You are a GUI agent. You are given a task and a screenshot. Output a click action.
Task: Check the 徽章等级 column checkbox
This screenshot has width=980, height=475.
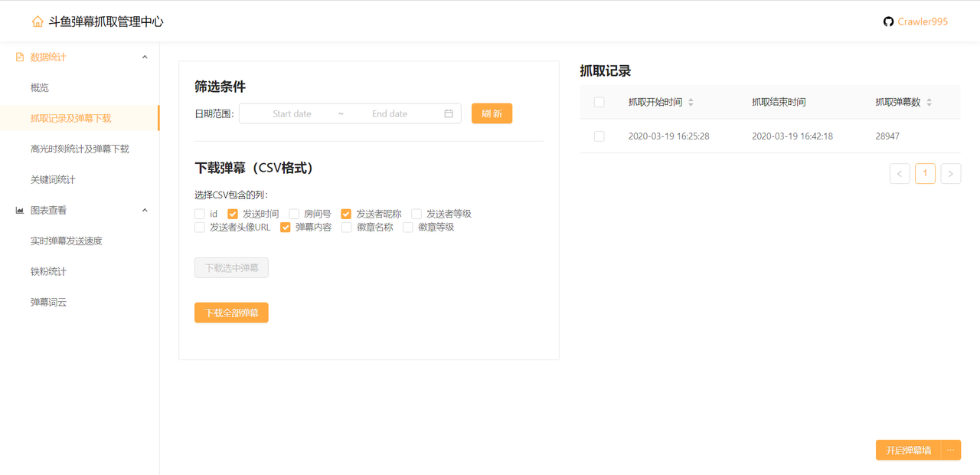pos(408,227)
